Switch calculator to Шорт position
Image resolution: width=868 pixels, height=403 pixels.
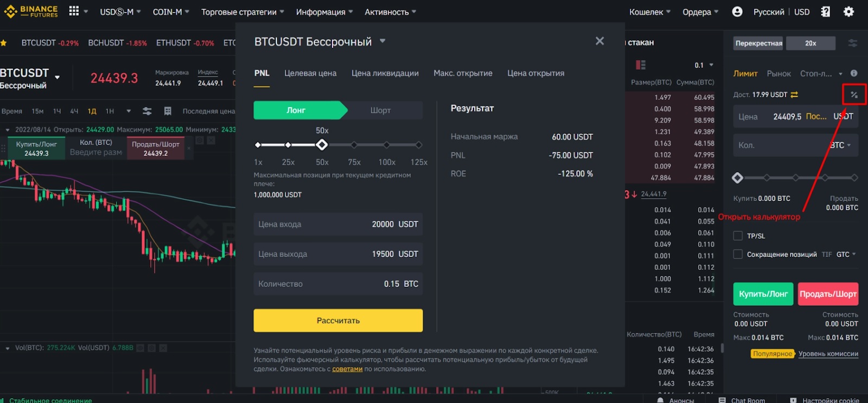pos(380,110)
